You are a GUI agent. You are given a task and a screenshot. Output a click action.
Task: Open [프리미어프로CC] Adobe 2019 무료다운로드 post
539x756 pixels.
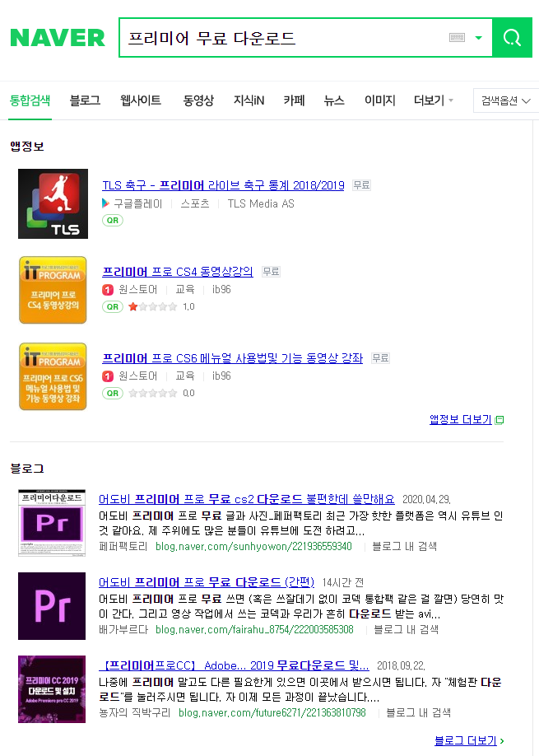[x=234, y=666]
